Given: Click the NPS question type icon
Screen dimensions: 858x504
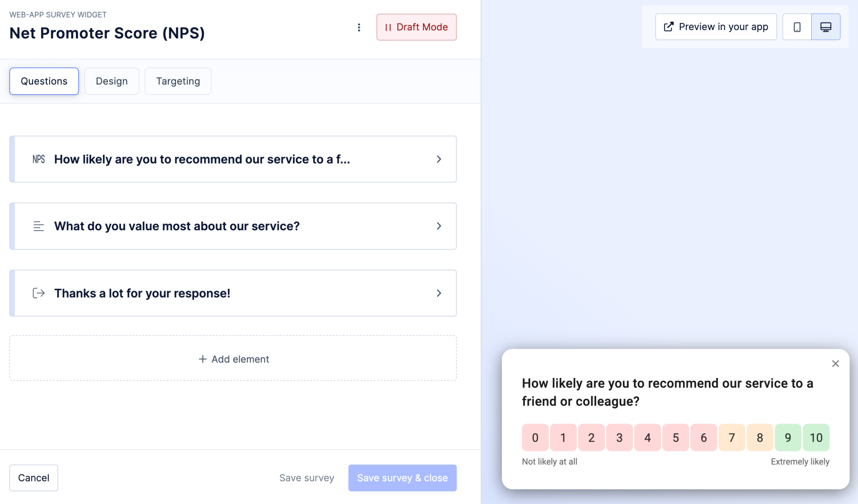Looking at the screenshot, I should [38, 159].
